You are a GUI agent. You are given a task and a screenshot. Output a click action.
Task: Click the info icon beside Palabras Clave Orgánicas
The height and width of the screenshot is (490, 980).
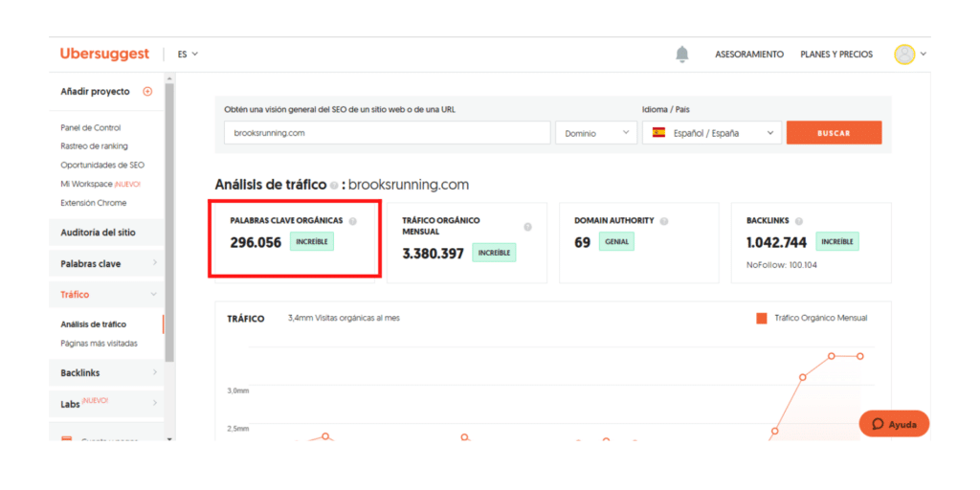[x=353, y=221]
